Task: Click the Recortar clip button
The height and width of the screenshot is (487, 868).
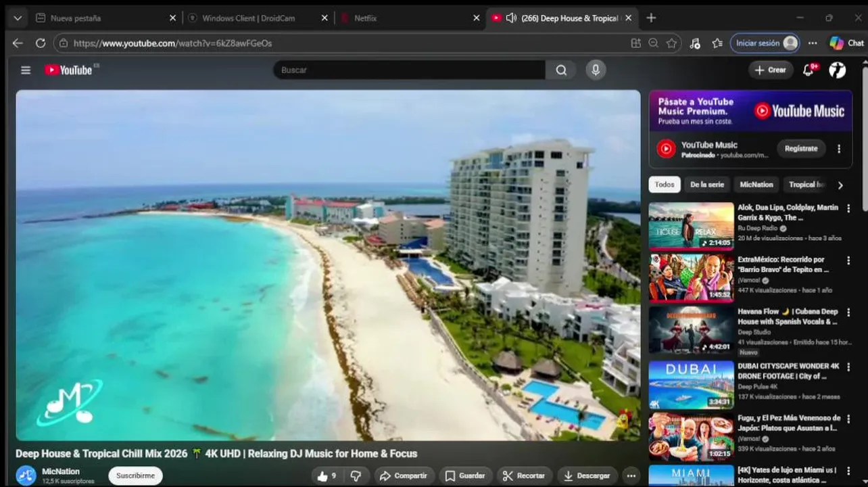Action: (x=525, y=476)
